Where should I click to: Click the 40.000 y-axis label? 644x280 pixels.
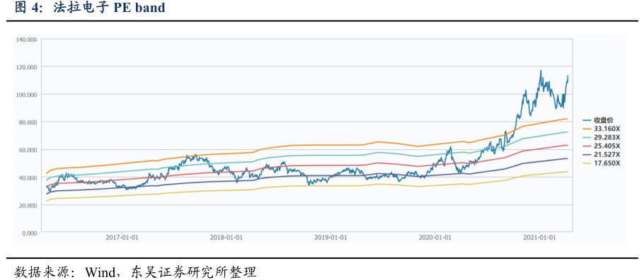28,177
